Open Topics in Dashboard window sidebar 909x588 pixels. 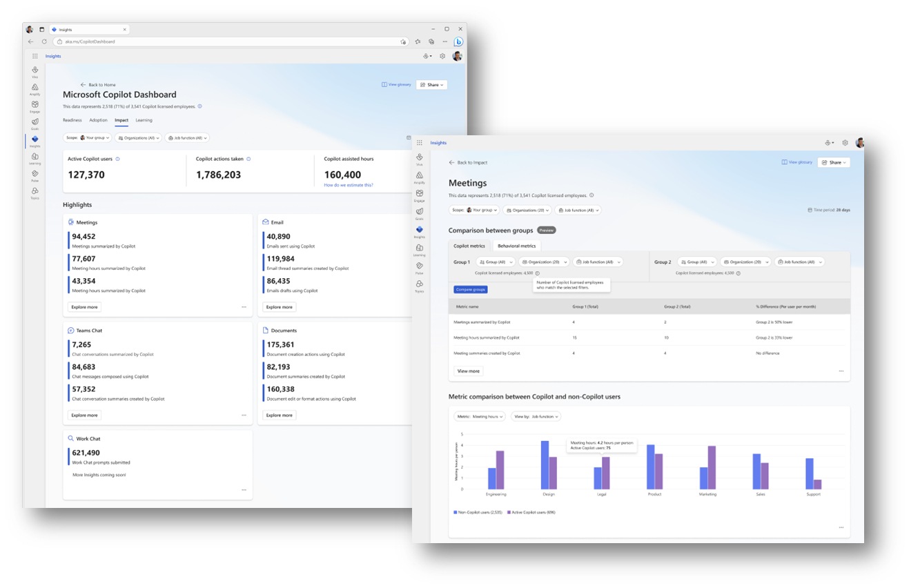(35, 193)
